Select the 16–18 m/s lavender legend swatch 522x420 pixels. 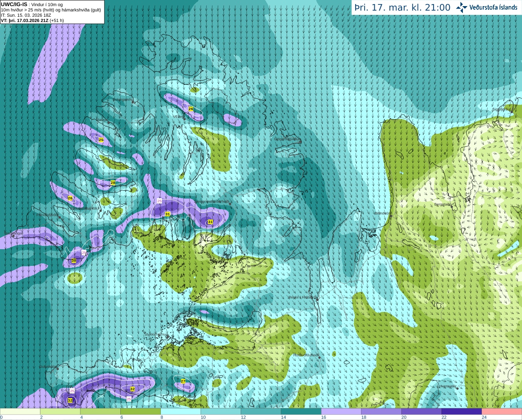click(341, 411)
